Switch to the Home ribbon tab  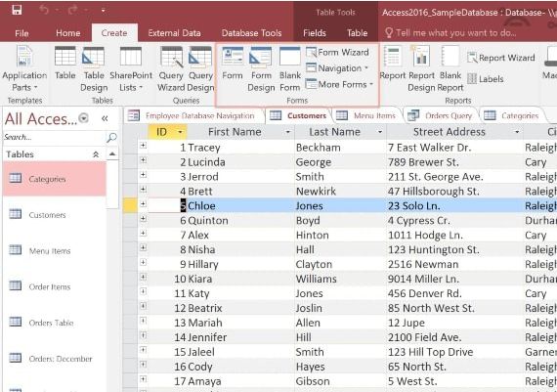coord(67,33)
